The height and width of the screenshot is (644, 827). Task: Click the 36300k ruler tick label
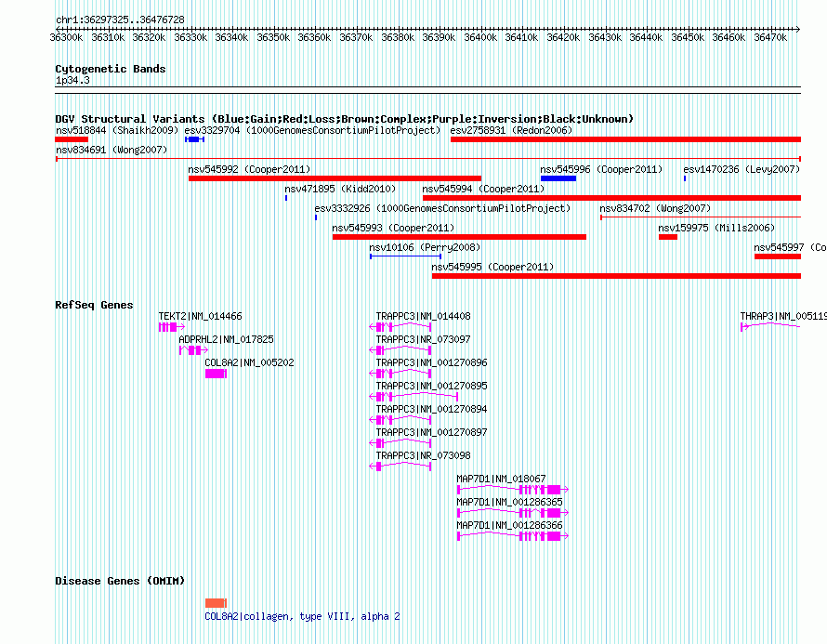click(66, 37)
